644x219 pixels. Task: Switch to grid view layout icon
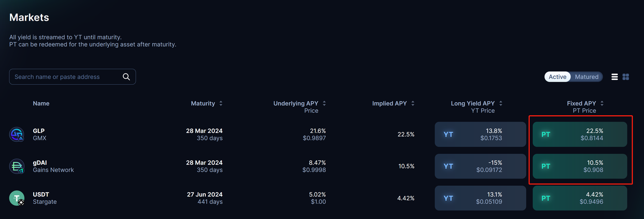(626, 77)
